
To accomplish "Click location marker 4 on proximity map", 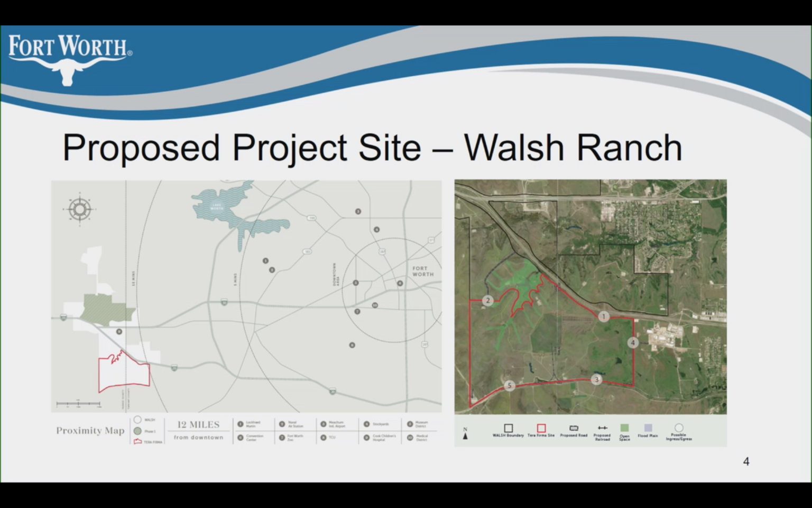I will (376, 230).
